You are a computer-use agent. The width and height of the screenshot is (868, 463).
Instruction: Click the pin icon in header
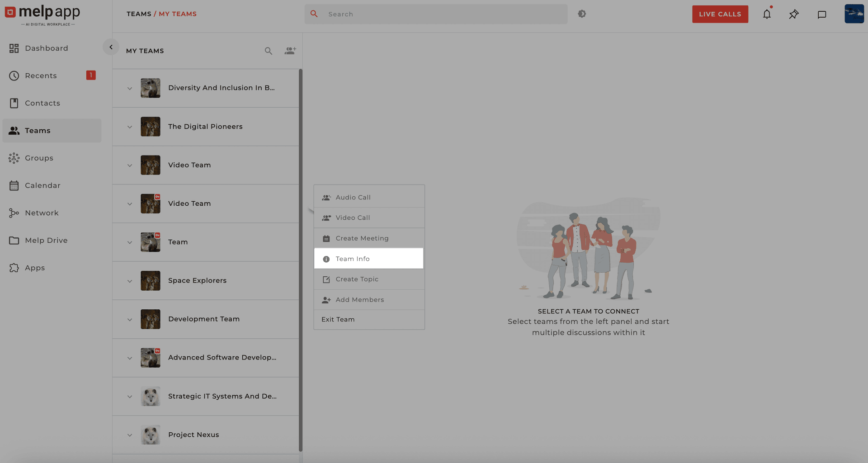coord(794,14)
